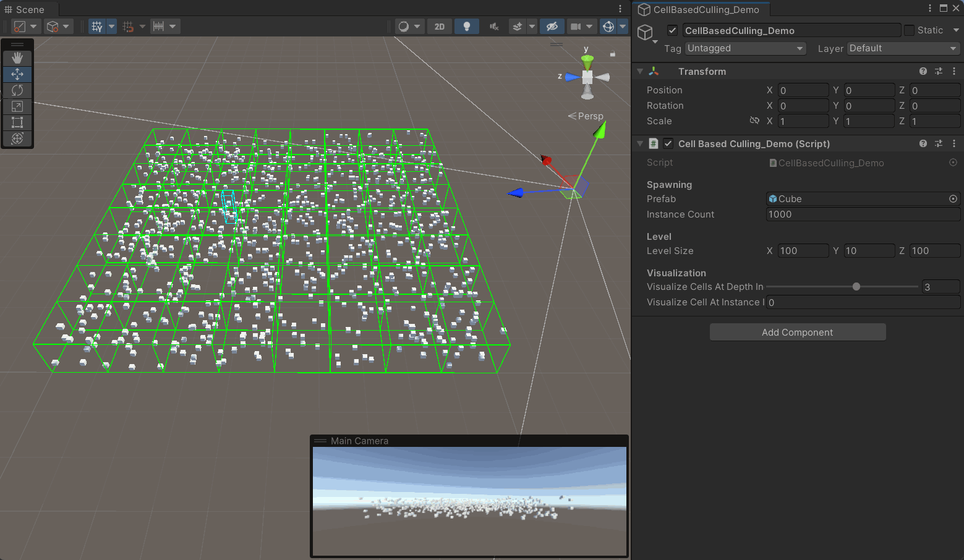Click the Level Size X field
Image resolution: width=964 pixels, height=560 pixels.
point(803,251)
